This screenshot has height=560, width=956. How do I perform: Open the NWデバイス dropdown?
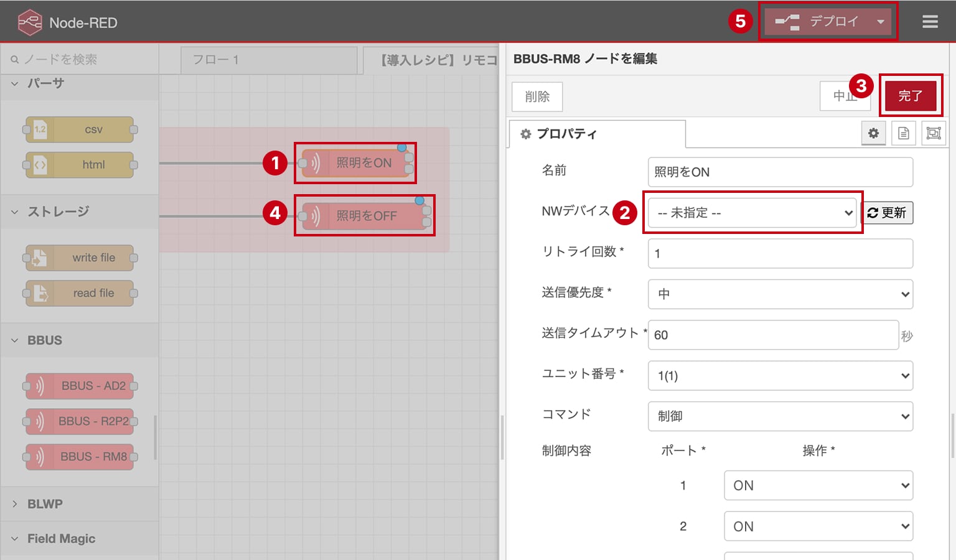752,213
